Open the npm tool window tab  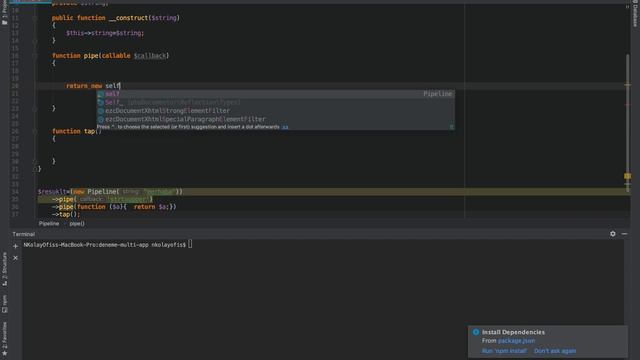4,304
